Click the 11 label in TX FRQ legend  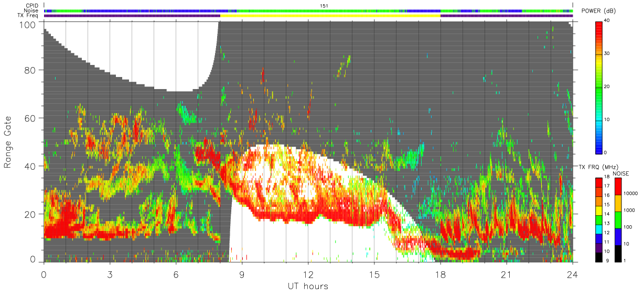pos(607,243)
